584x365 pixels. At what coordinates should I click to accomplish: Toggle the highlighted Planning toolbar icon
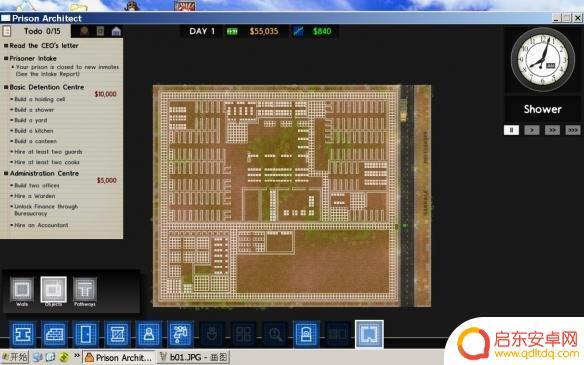pyautogui.click(x=369, y=334)
